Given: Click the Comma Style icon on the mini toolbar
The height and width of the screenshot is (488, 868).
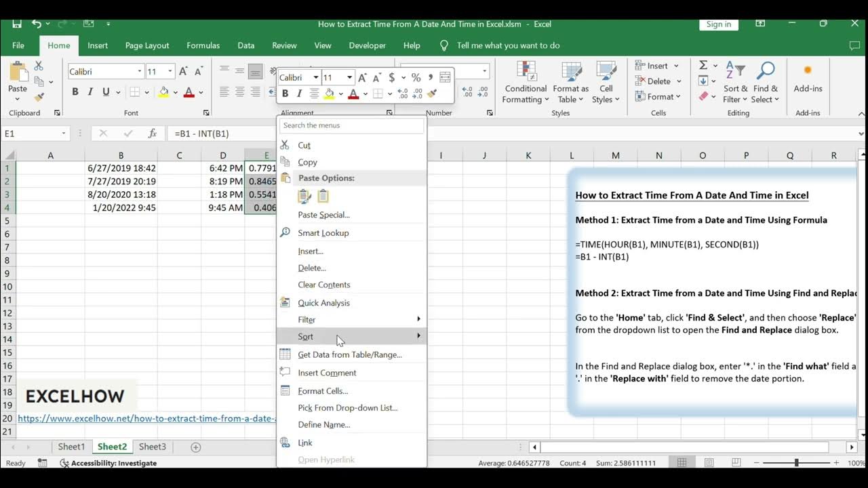Looking at the screenshot, I should [x=431, y=77].
